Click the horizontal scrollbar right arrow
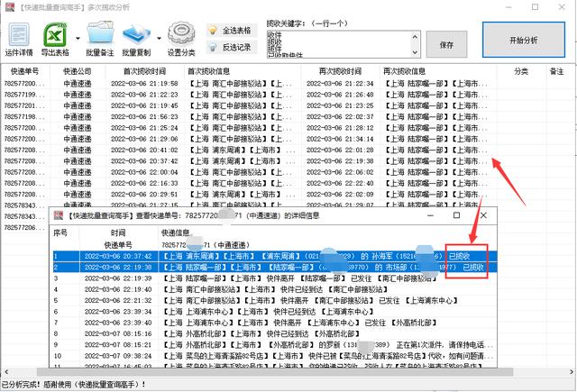This screenshot has height=392, width=577. pos(571,372)
